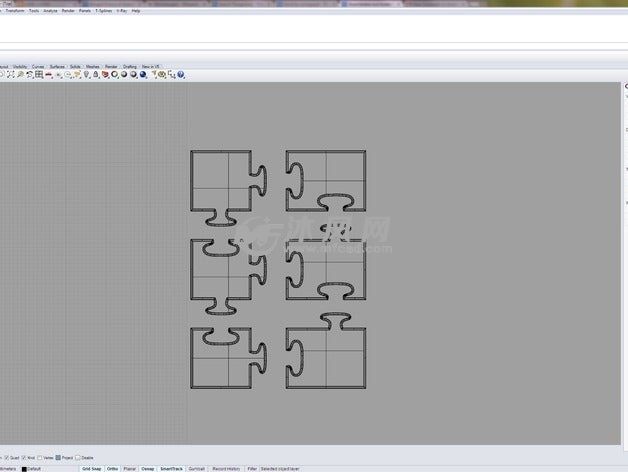628x472 pixels.
Task: Toggle the Quad osnap checkbox
Action: (x=7, y=458)
